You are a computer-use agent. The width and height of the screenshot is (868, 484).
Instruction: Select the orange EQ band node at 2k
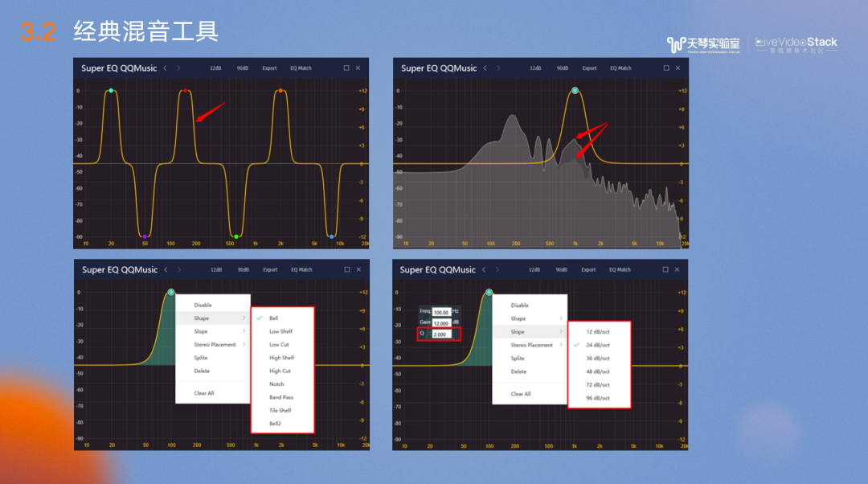coord(280,90)
